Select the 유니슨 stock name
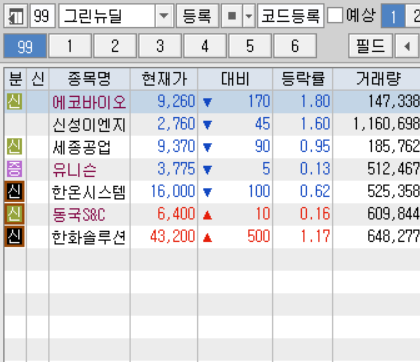Screen dimensions: 420x362 74,170
